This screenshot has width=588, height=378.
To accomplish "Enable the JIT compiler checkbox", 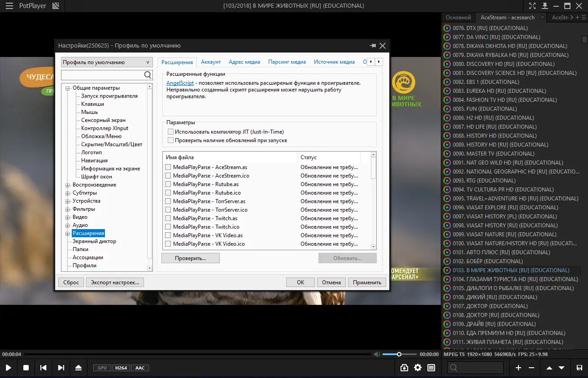I will (170, 132).
